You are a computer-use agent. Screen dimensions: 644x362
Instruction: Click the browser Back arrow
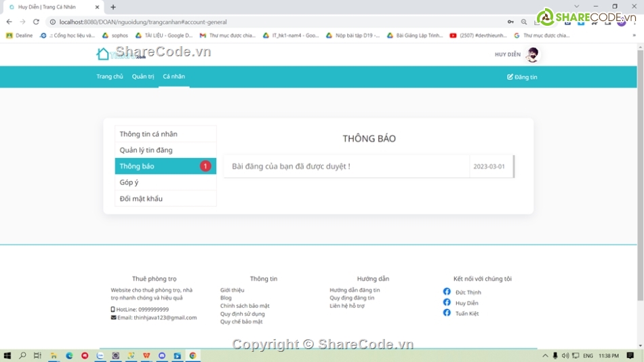point(9,22)
